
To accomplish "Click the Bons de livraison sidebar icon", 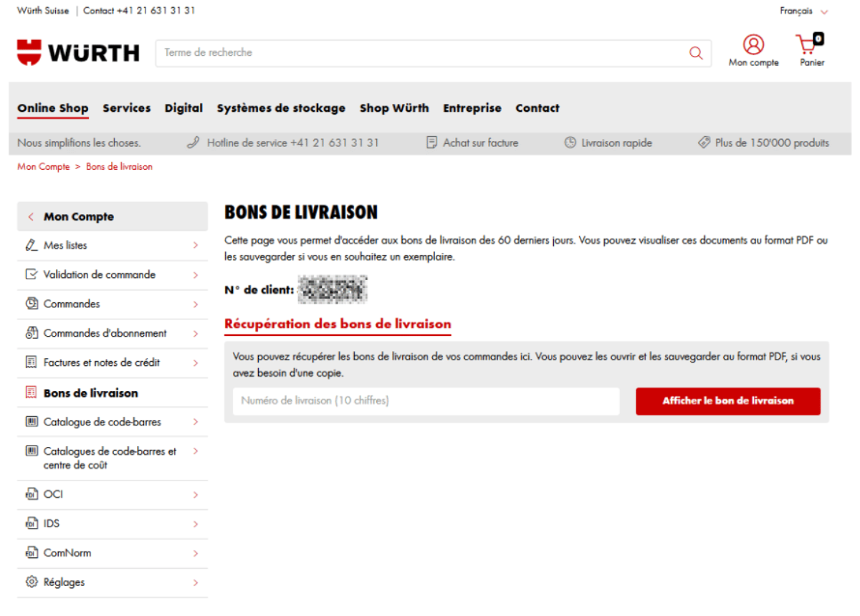I will (32, 393).
